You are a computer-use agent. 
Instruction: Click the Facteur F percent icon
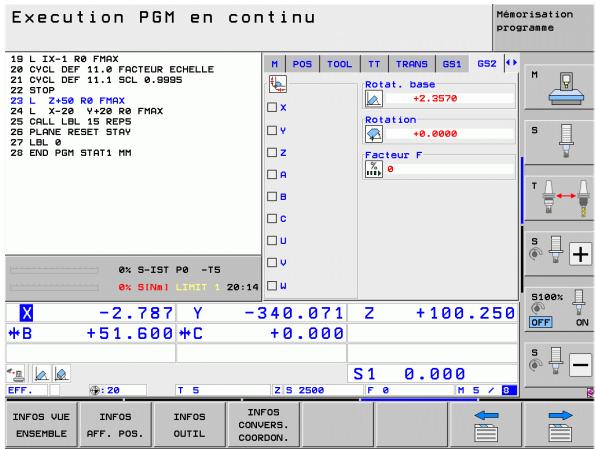pyautogui.click(x=374, y=169)
